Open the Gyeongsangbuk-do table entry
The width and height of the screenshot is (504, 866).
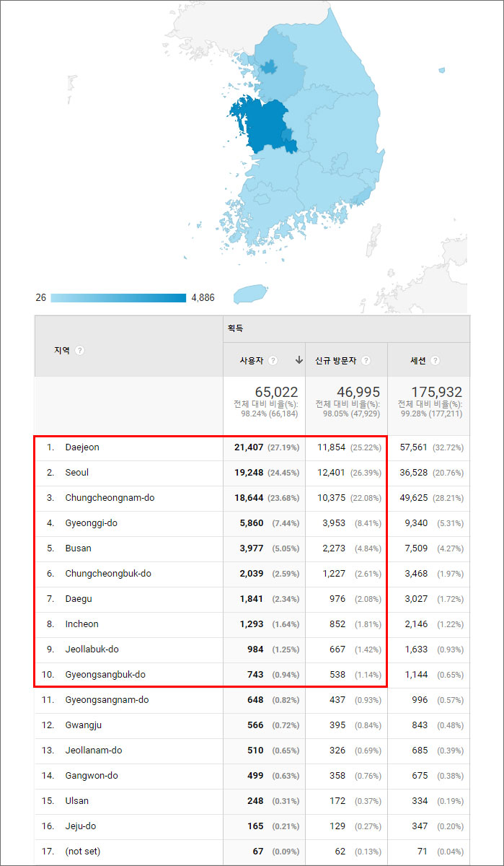pyautogui.click(x=105, y=675)
